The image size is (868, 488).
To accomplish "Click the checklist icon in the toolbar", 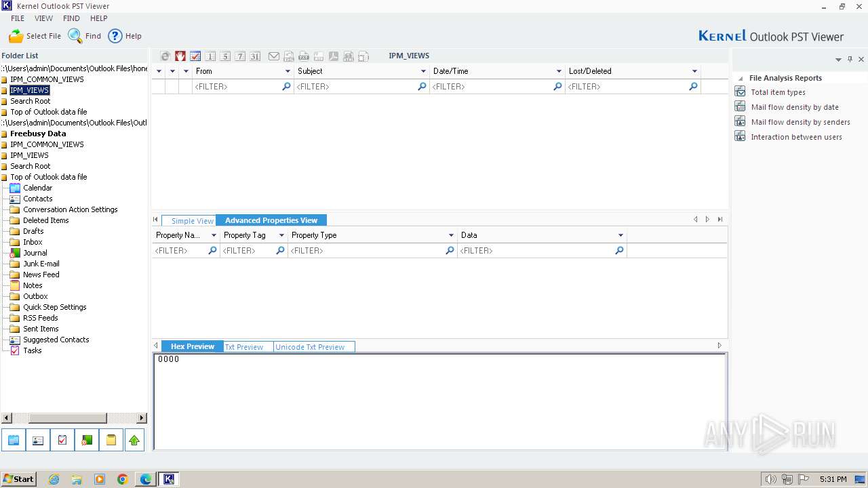I will [195, 56].
